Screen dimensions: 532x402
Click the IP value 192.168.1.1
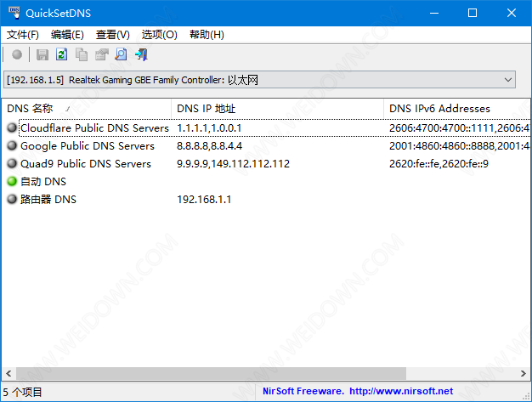(204, 200)
